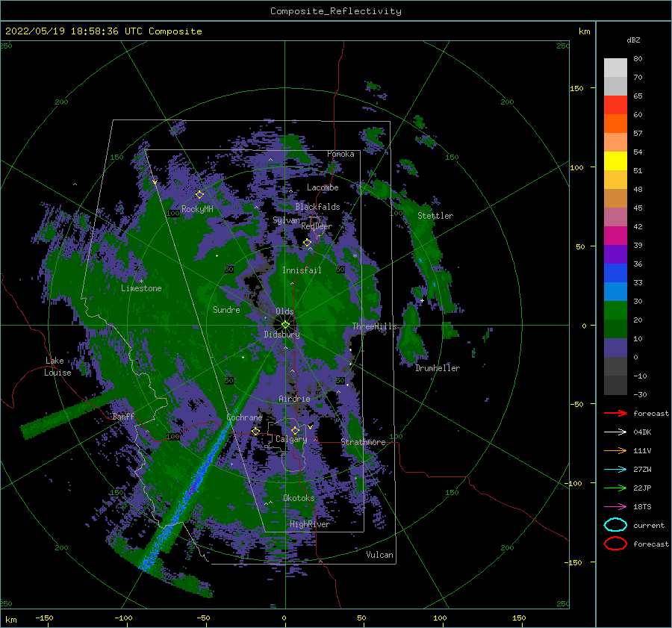Click the 100 tick on bottom axis
Viewport: 672px width, 628px height.
tap(440, 618)
